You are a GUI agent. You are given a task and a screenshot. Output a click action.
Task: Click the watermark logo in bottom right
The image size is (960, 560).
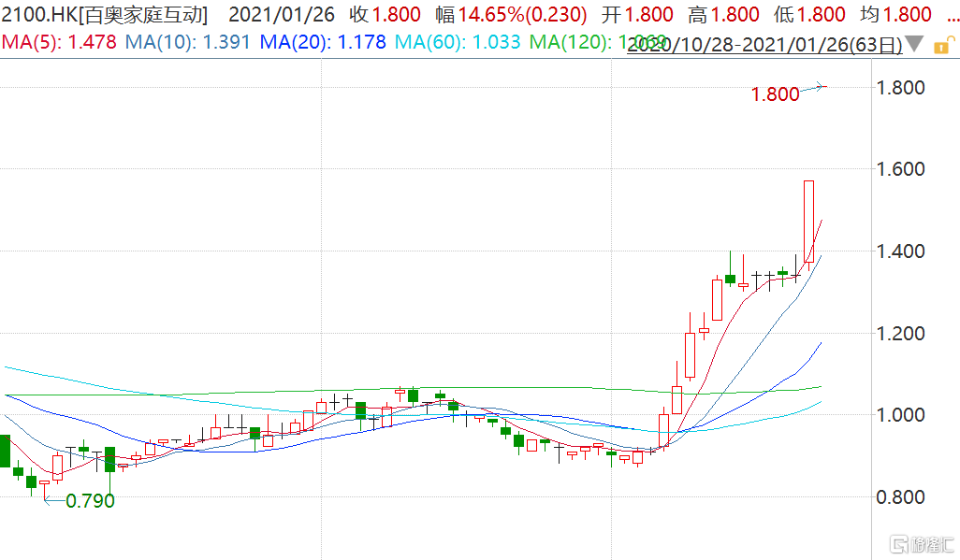(920, 542)
